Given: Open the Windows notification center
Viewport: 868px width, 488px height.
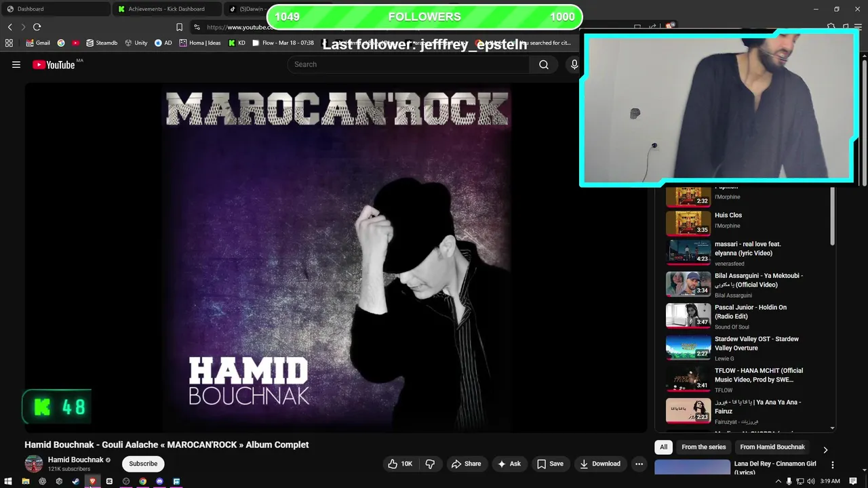Looking at the screenshot, I should point(853,481).
